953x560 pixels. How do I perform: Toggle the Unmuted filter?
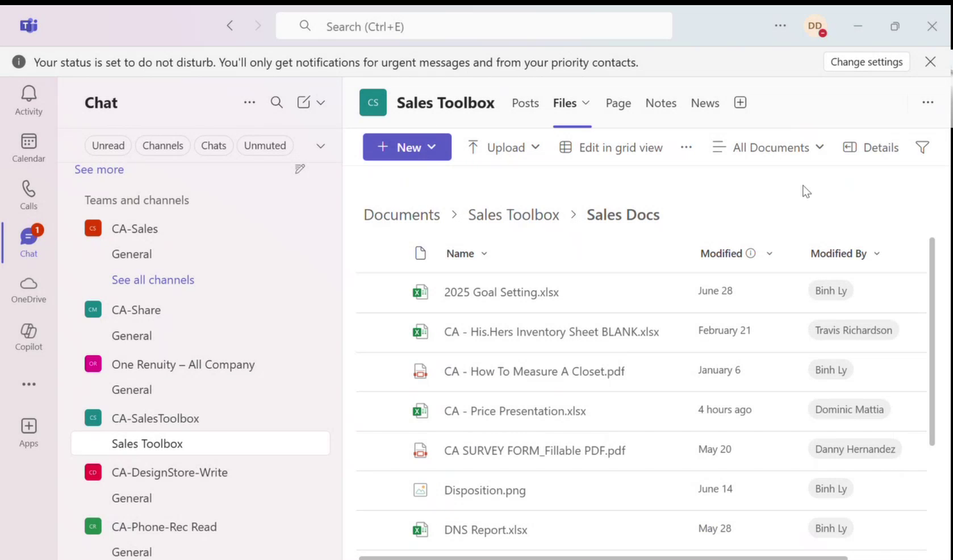click(265, 145)
